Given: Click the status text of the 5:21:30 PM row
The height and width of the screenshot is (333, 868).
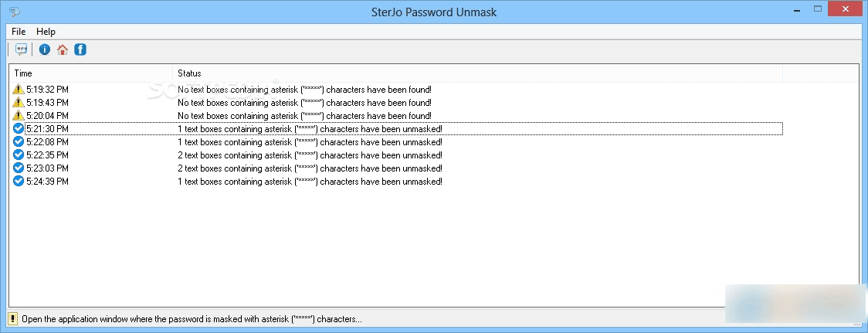Looking at the screenshot, I should [x=310, y=129].
